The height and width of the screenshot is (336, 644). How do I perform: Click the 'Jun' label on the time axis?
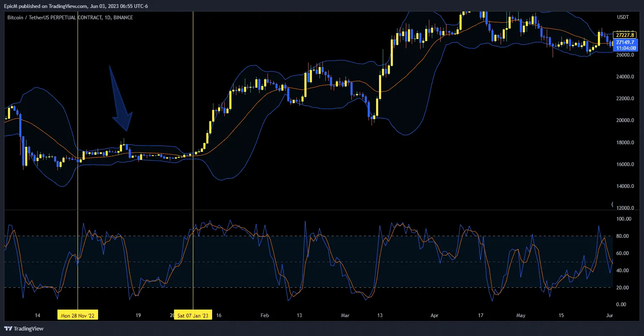click(610, 315)
